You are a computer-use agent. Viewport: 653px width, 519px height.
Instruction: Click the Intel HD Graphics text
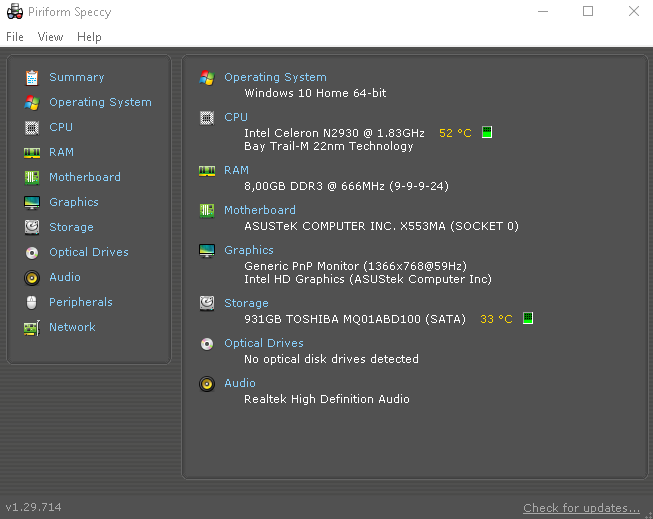(294, 279)
